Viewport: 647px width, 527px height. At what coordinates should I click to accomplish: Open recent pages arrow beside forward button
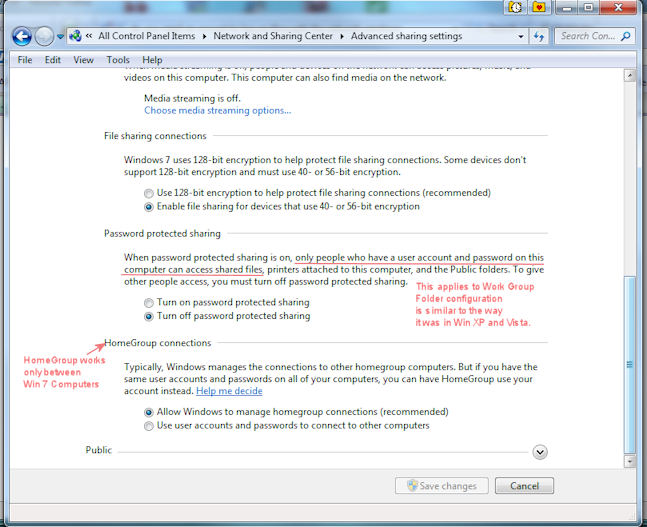(x=60, y=37)
